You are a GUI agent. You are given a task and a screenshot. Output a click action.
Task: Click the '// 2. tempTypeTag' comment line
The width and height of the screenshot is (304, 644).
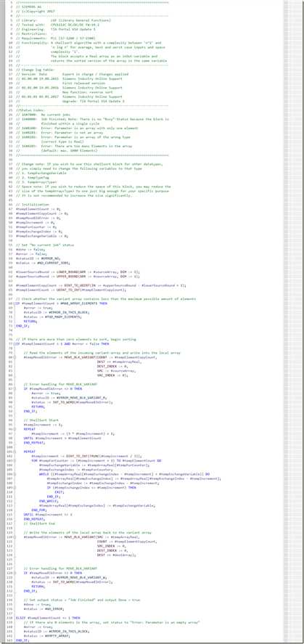click(x=32, y=177)
